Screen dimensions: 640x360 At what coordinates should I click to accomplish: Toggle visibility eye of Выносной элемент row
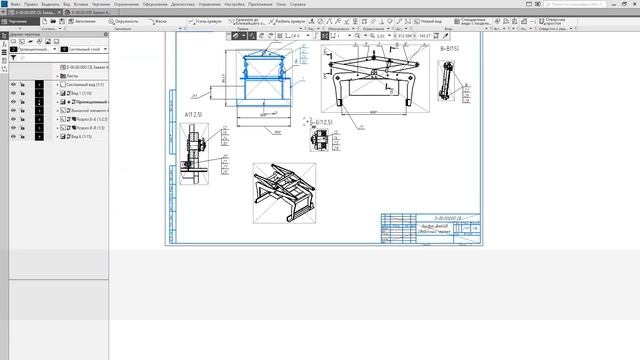click(13, 111)
